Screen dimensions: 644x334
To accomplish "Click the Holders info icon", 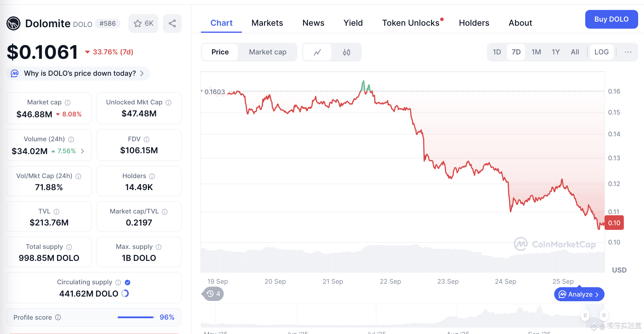I will pyautogui.click(x=152, y=176).
